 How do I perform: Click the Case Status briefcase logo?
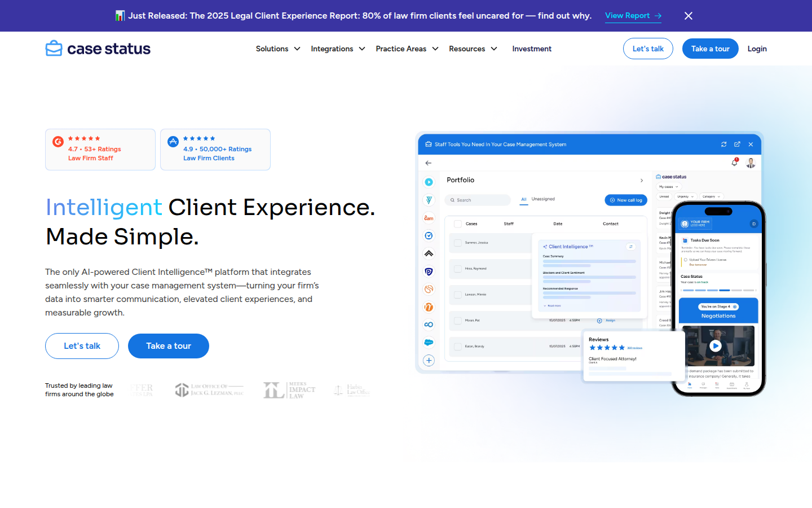click(x=54, y=49)
